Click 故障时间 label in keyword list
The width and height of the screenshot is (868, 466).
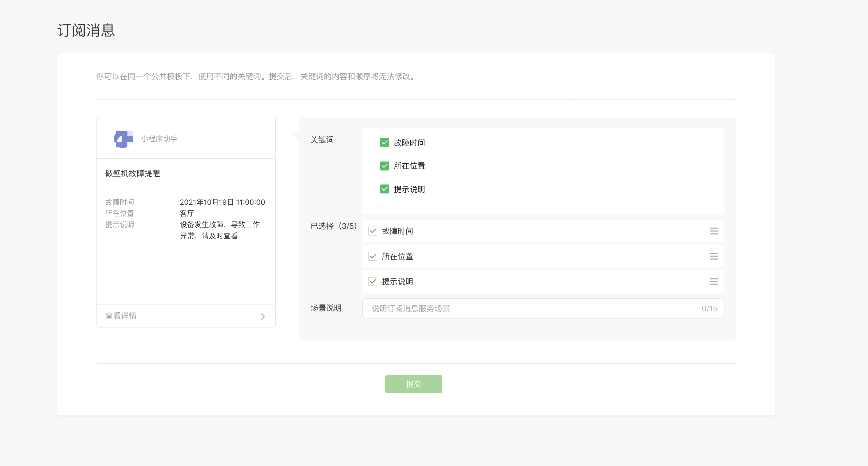(x=409, y=143)
